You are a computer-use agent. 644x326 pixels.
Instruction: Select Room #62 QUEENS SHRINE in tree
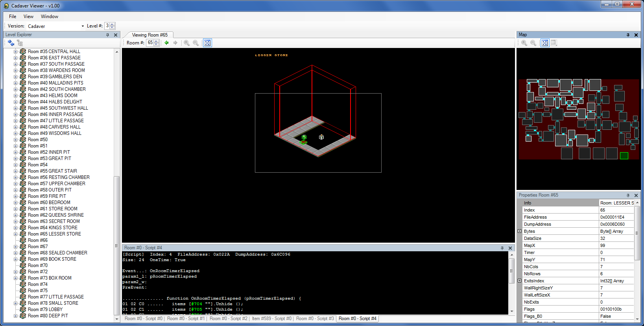pos(56,215)
